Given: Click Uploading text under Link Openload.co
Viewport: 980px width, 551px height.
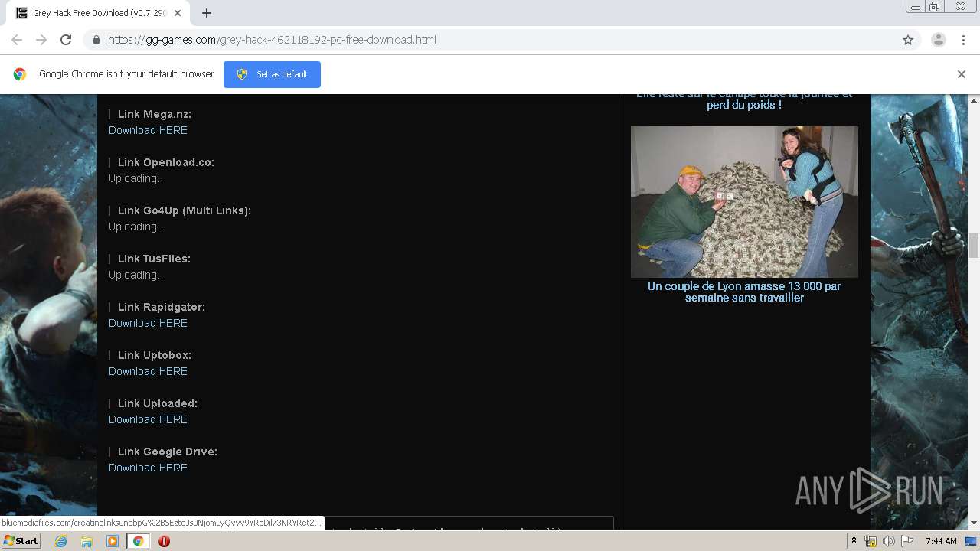Looking at the screenshot, I should pos(137,178).
